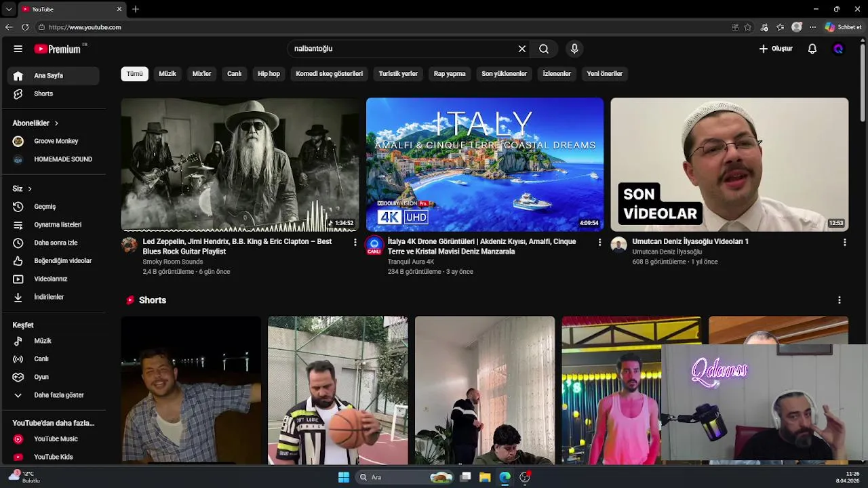
Task: Open the browser tab list dropdown
Action: (8, 9)
